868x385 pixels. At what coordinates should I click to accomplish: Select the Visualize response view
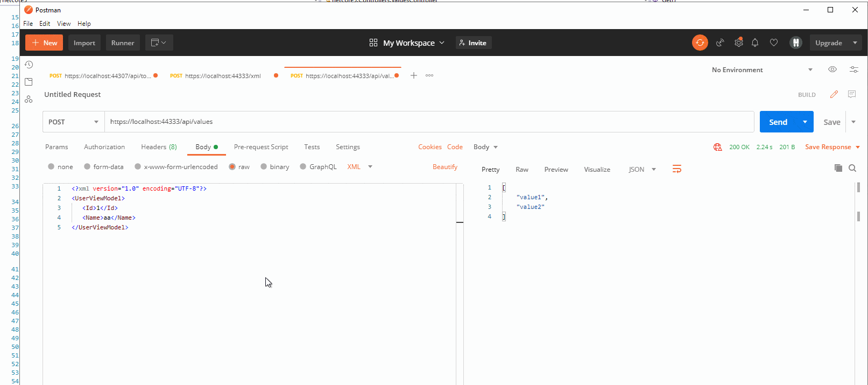click(597, 169)
